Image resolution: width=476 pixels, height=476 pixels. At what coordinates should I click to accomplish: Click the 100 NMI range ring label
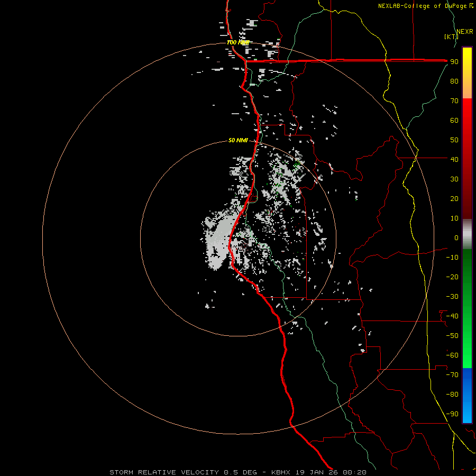pyautogui.click(x=237, y=42)
